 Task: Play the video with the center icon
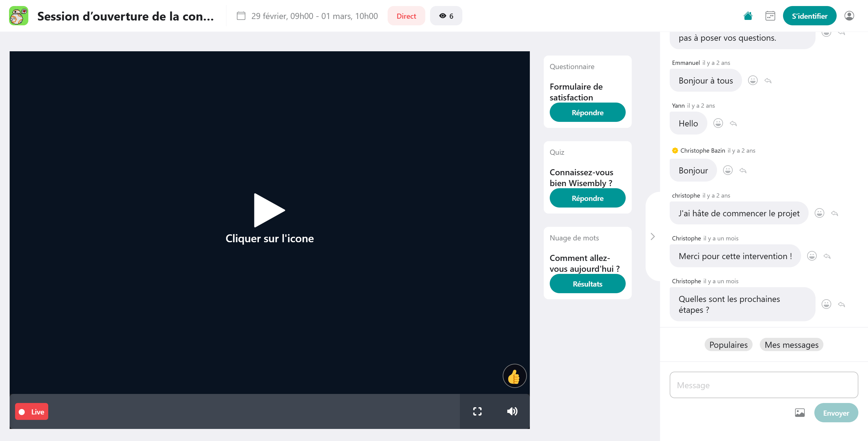[x=269, y=210]
